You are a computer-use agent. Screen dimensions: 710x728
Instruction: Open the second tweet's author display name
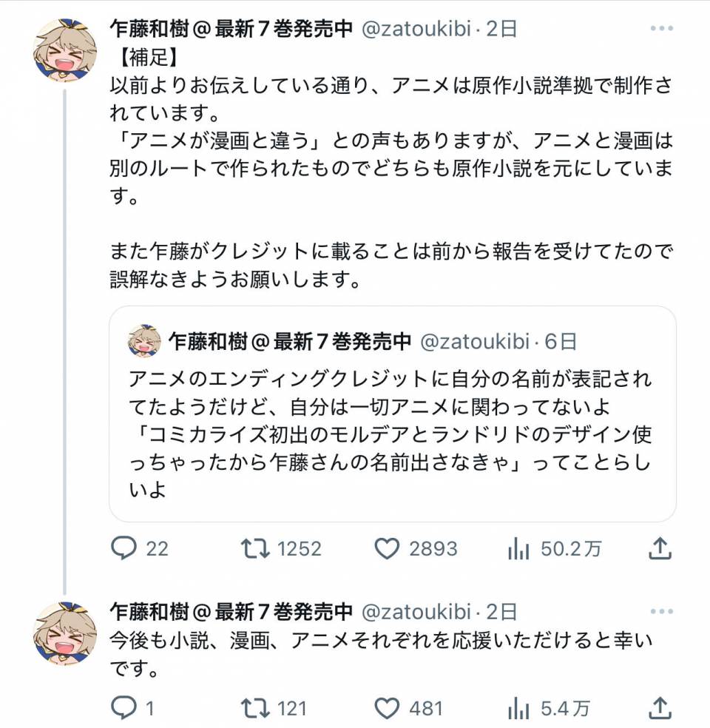[231, 612]
